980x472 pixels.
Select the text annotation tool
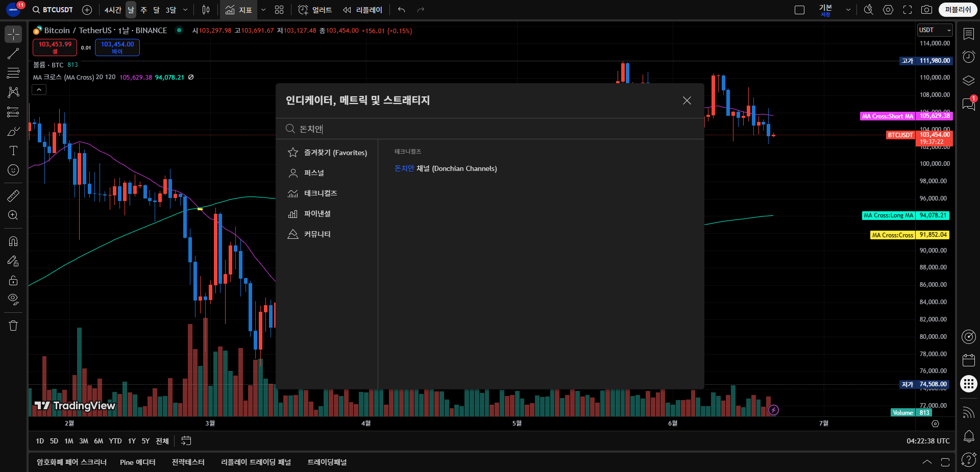pos(13,151)
